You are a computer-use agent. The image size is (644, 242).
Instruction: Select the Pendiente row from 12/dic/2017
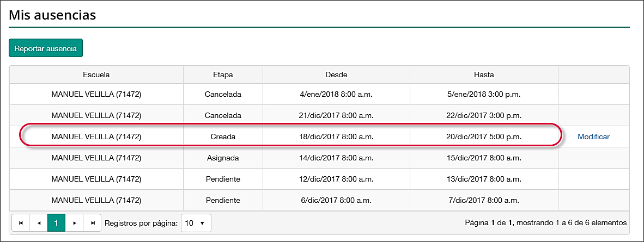point(336,179)
